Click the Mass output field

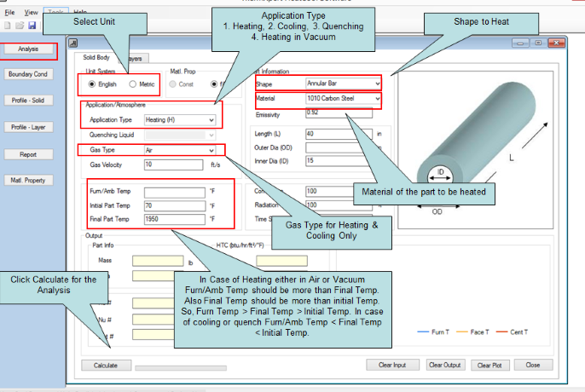pyautogui.click(x=158, y=261)
